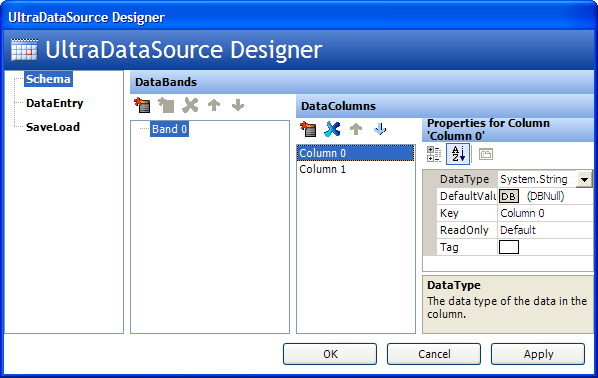Switch property grid to Categorized view
598x378 pixels.
[434, 154]
